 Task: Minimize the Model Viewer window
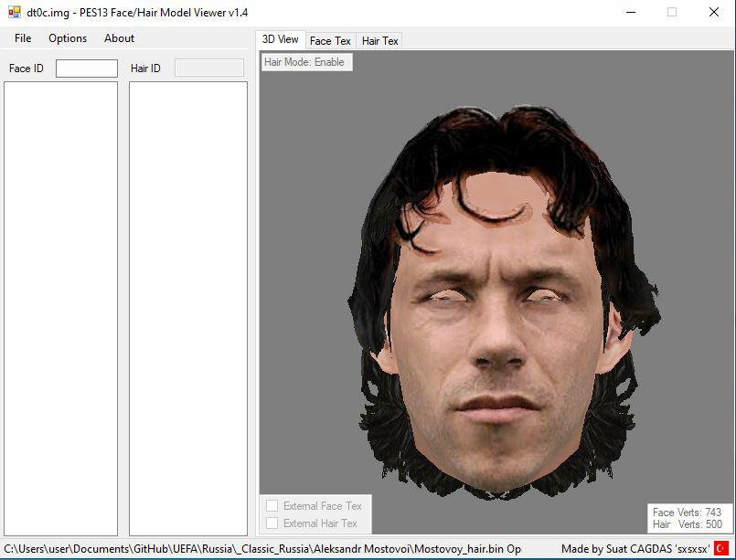pyautogui.click(x=630, y=13)
